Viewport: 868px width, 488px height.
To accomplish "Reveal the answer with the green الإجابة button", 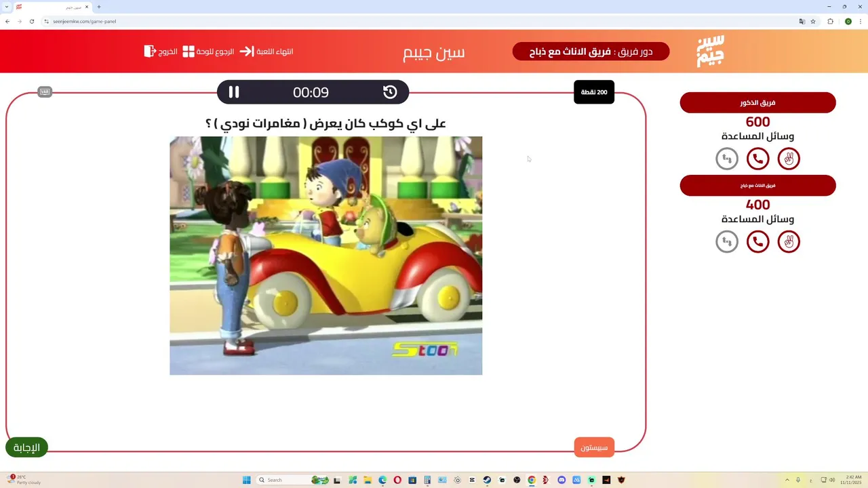I will tap(26, 447).
